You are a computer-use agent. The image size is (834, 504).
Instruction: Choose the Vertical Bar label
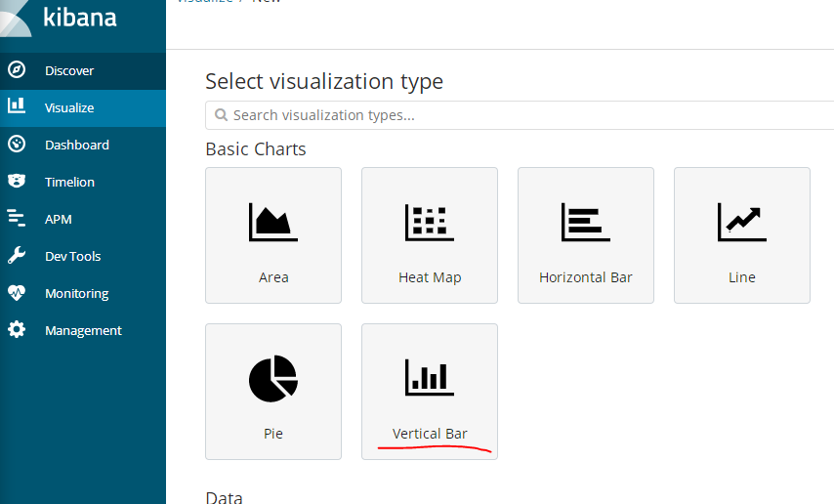[x=430, y=434]
